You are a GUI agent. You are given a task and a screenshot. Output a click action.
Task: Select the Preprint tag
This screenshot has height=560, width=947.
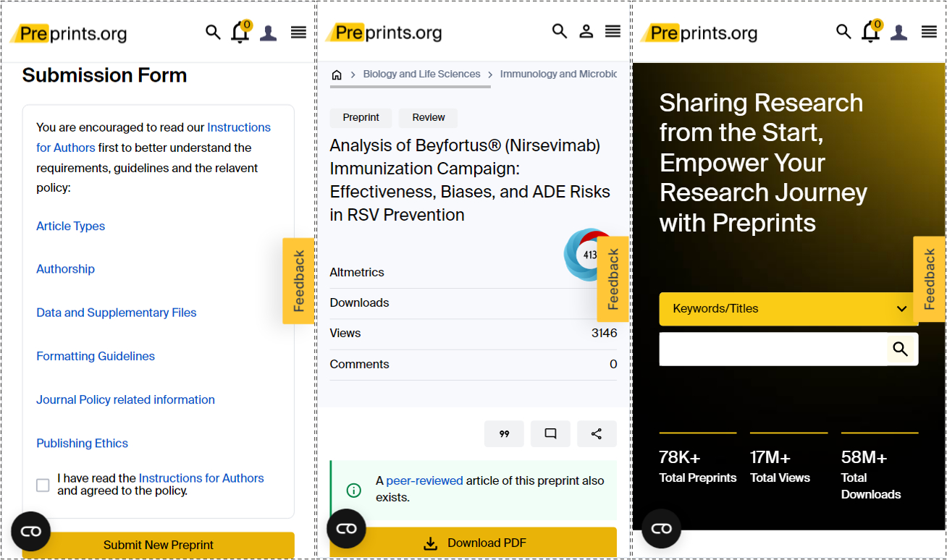[x=361, y=118]
